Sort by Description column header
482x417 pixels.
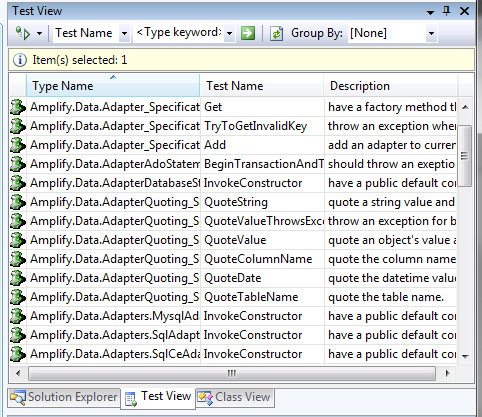click(390, 86)
